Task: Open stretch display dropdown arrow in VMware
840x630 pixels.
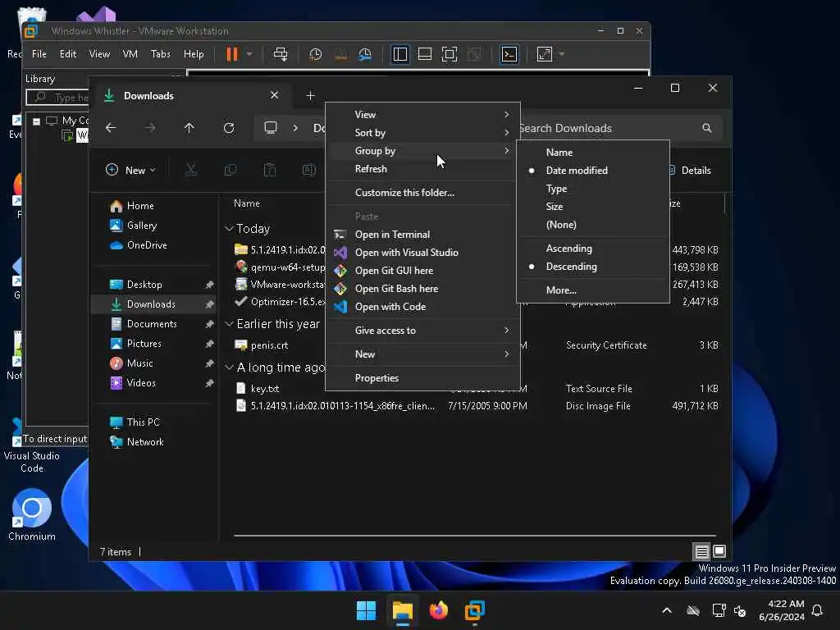Action: [561, 54]
